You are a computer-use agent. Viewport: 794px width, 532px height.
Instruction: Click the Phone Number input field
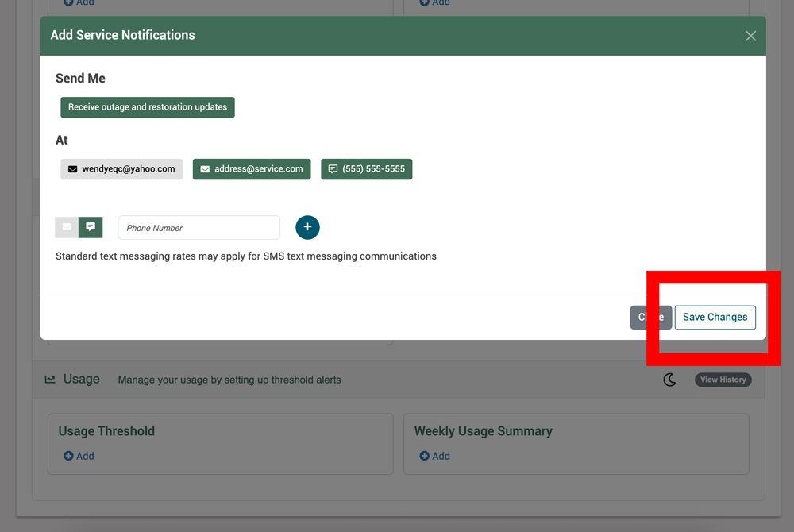(x=199, y=228)
